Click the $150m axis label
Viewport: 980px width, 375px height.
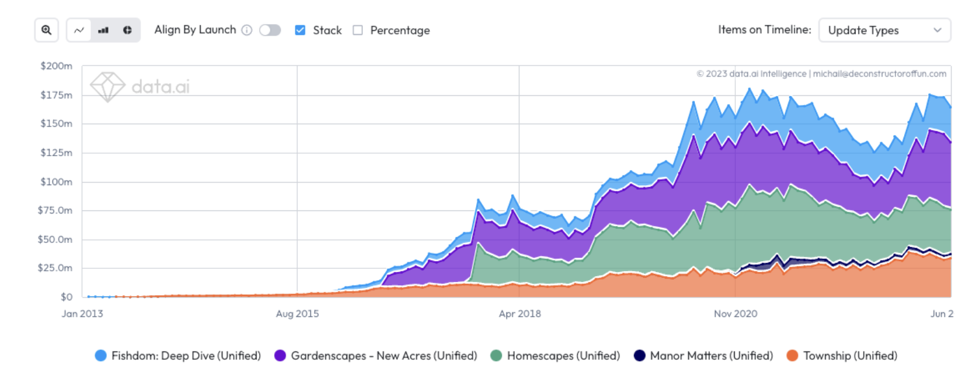(x=56, y=124)
